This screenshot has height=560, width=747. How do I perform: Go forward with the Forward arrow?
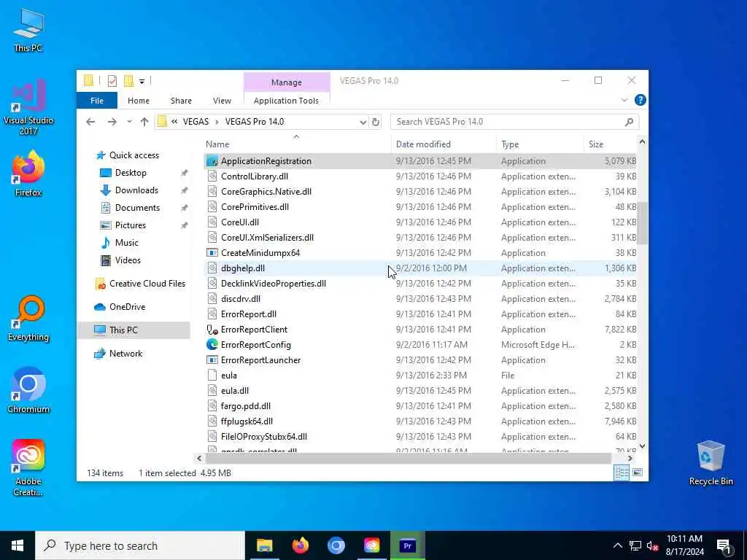112,122
